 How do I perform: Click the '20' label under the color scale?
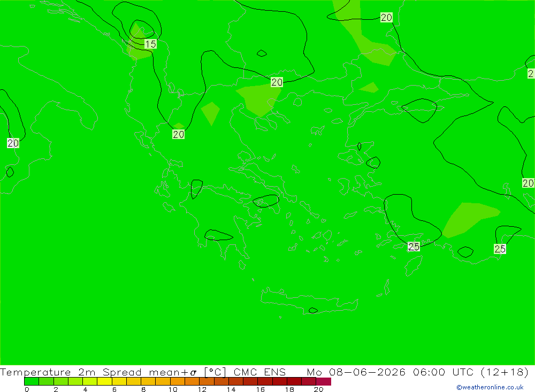(x=318, y=389)
